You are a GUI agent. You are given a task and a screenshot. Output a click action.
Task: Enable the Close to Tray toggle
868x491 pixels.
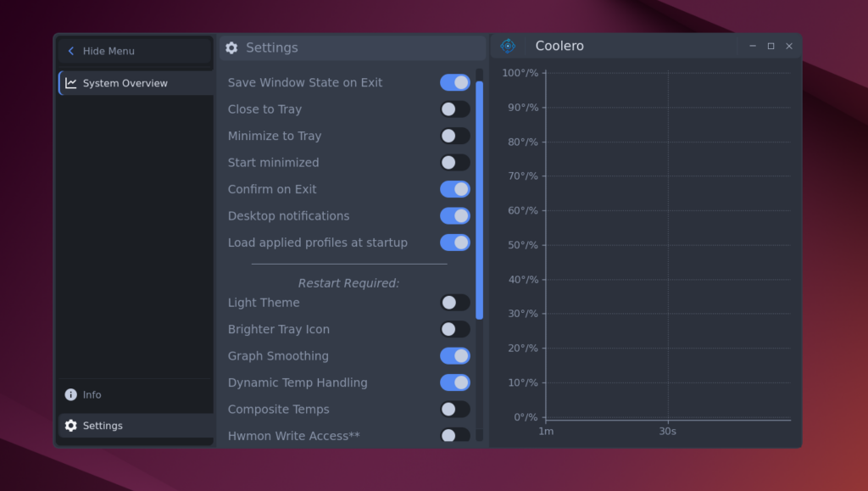[x=454, y=109]
